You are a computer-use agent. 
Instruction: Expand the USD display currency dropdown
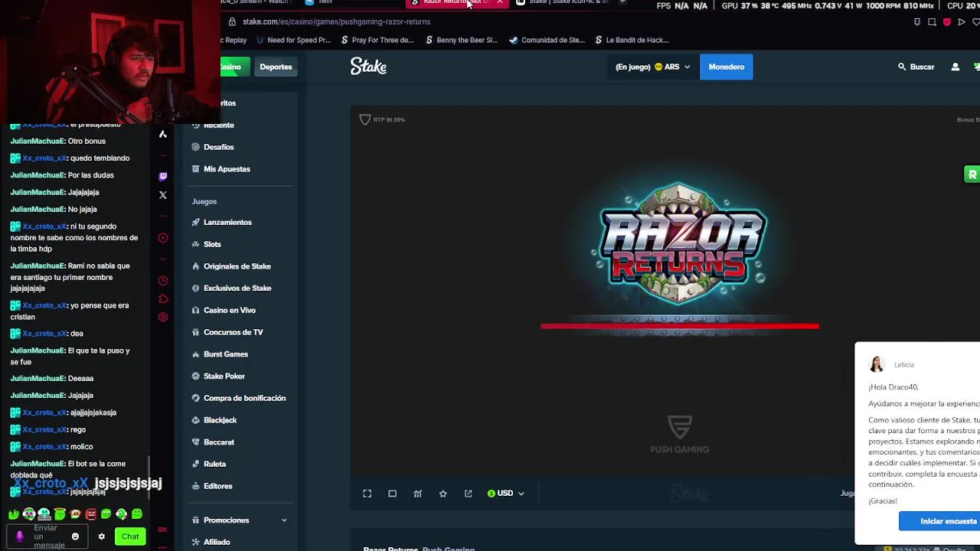506,494
